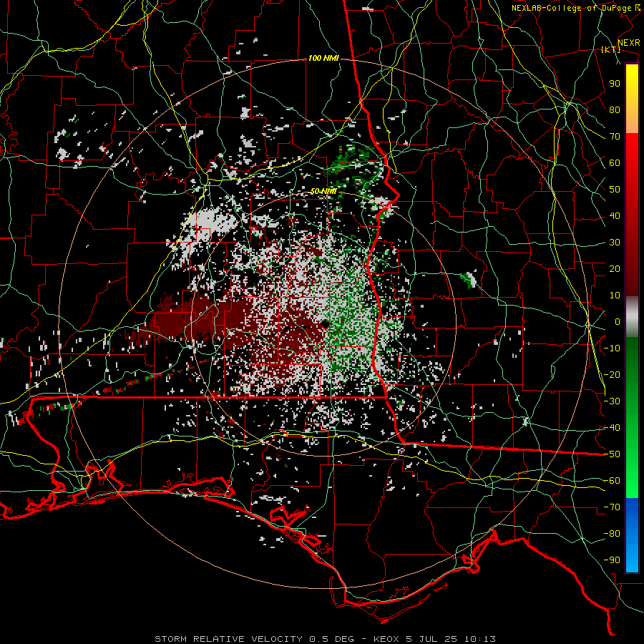Select the -90 value on the velocity scale

click(612, 560)
